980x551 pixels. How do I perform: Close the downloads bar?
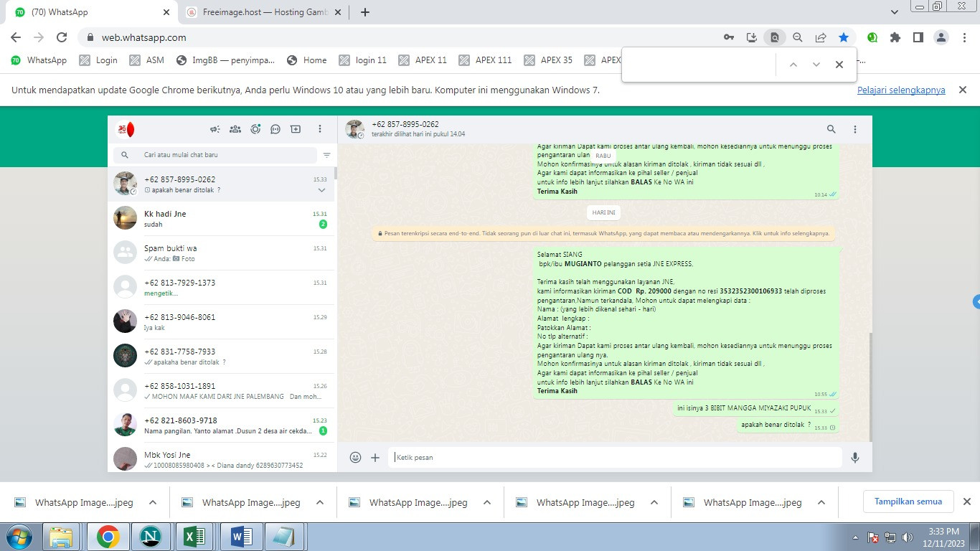(966, 501)
